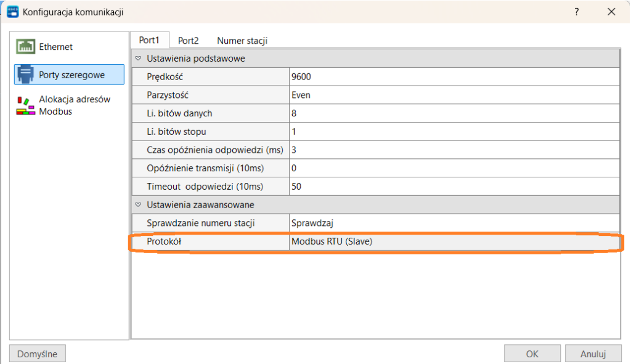Select the Protokół property label

click(x=164, y=241)
